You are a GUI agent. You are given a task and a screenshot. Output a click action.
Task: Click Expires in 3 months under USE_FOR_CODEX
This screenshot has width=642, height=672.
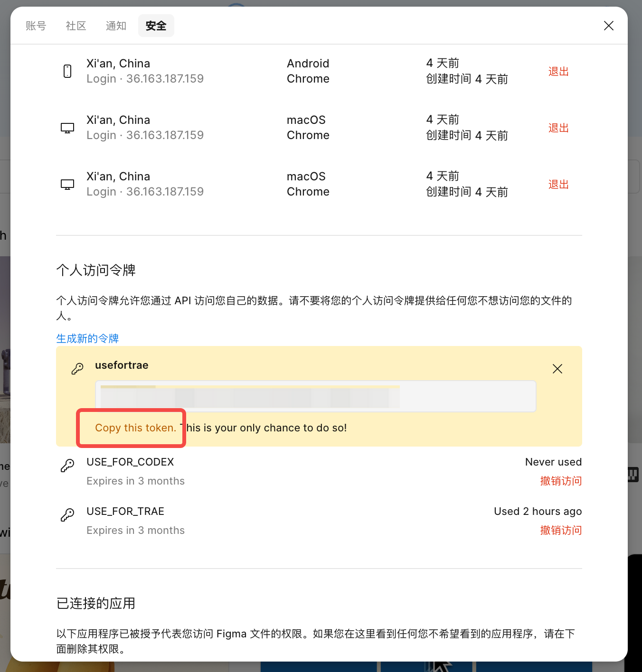[x=135, y=481]
